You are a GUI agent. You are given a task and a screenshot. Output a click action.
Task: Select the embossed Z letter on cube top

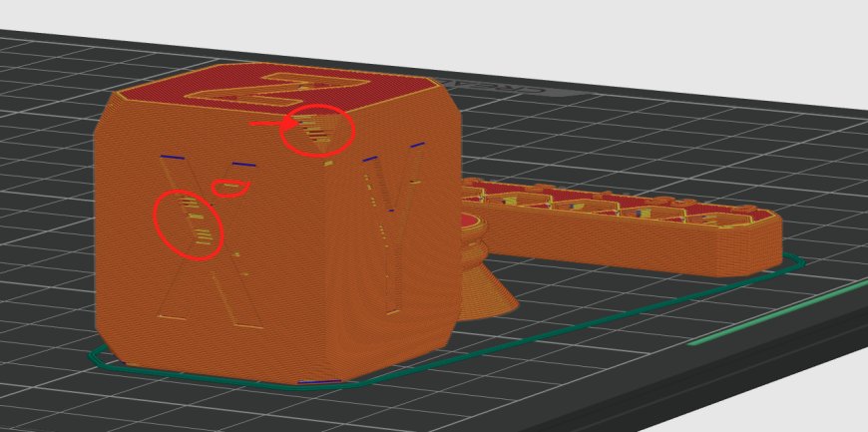[x=278, y=90]
